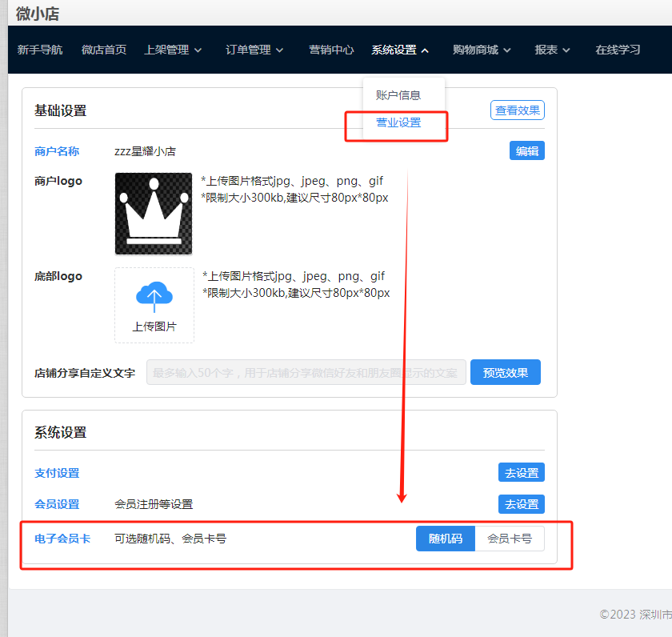Select 账户信息 from the dropdown
Viewport: 672px width, 637px height.
(398, 95)
